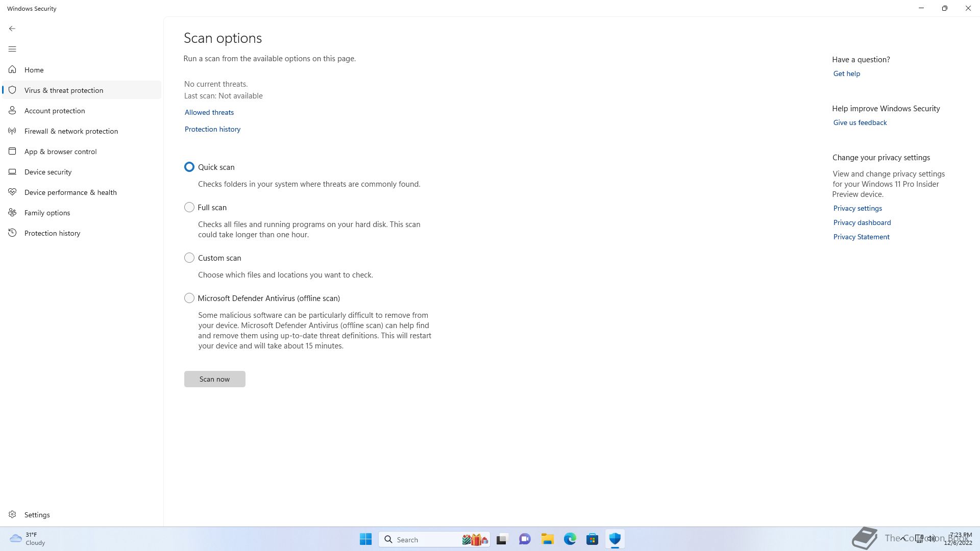Open the Privacy dashboard link
The image size is (980, 551).
862,222
